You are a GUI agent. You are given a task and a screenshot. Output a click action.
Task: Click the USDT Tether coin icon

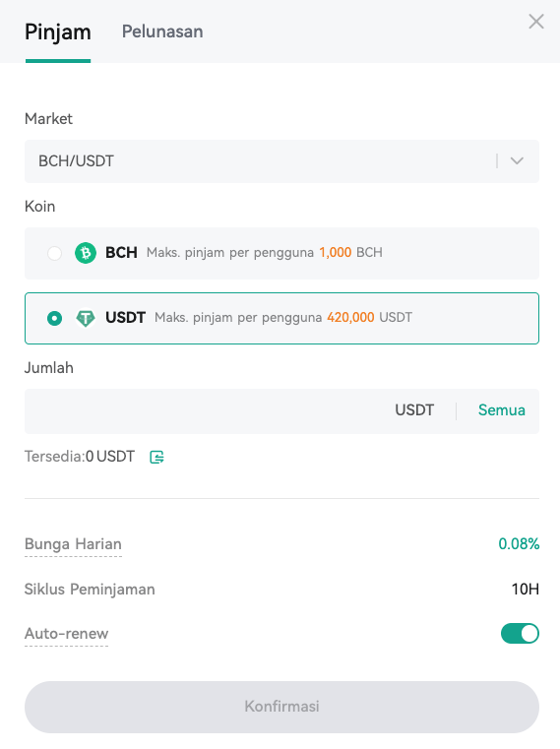click(x=86, y=318)
